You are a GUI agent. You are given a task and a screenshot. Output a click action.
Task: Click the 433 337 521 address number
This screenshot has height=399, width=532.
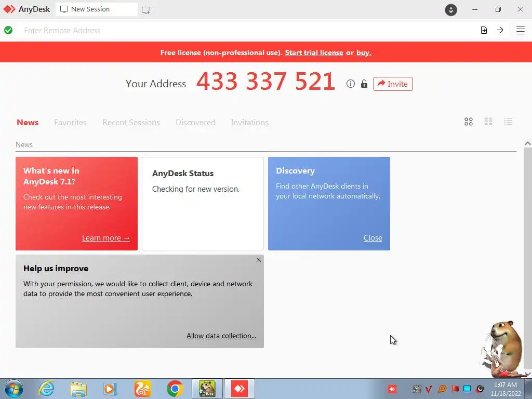click(265, 82)
